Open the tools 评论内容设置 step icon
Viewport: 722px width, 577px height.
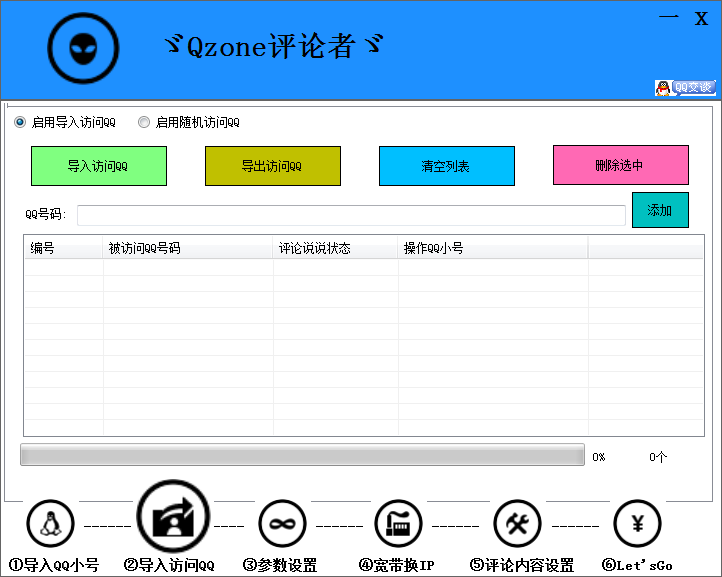(x=518, y=524)
